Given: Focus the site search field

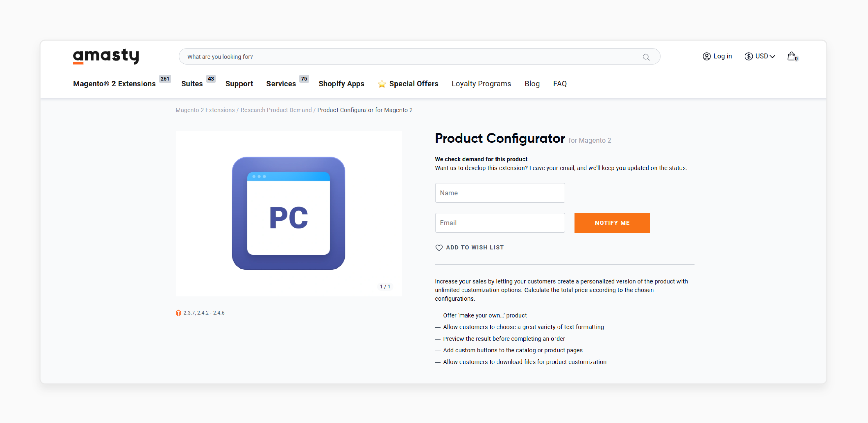Looking at the screenshot, I should [x=419, y=57].
